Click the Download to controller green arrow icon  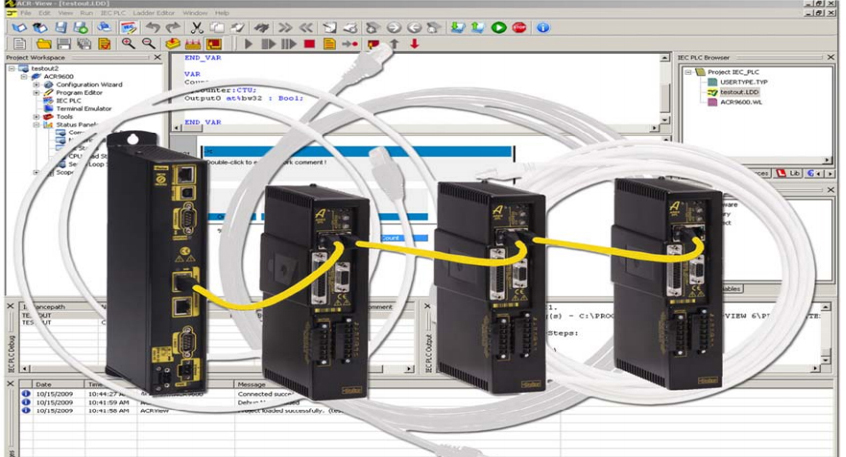[x=458, y=27]
